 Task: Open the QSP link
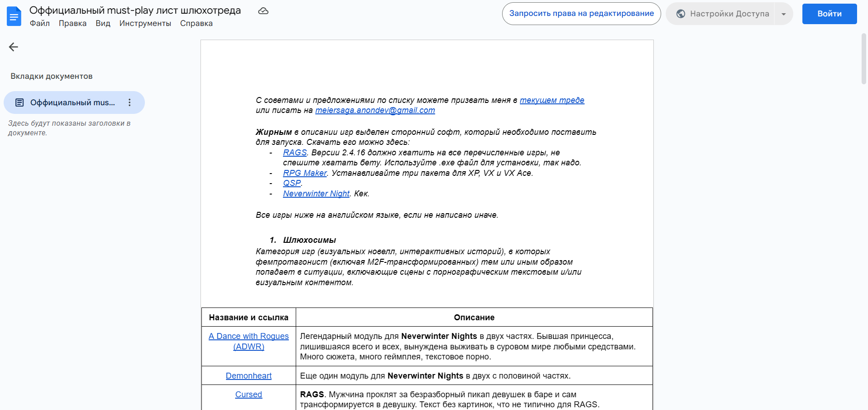[x=292, y=183]
